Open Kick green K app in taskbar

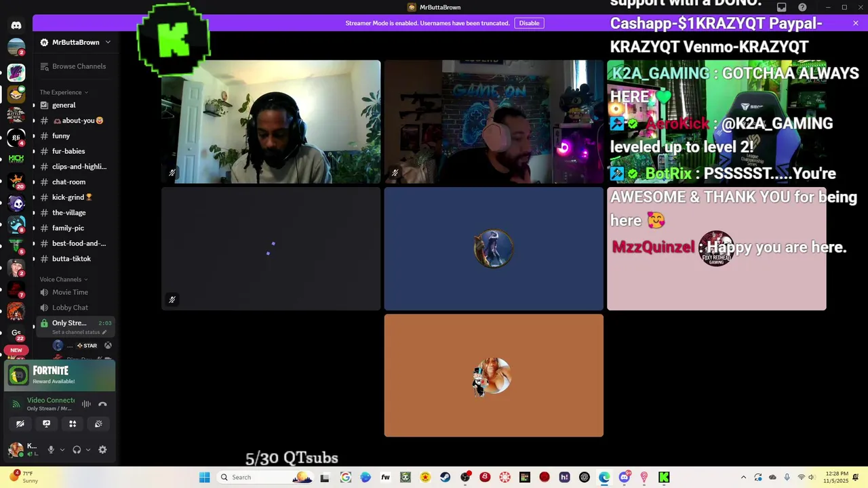(664, 477)
